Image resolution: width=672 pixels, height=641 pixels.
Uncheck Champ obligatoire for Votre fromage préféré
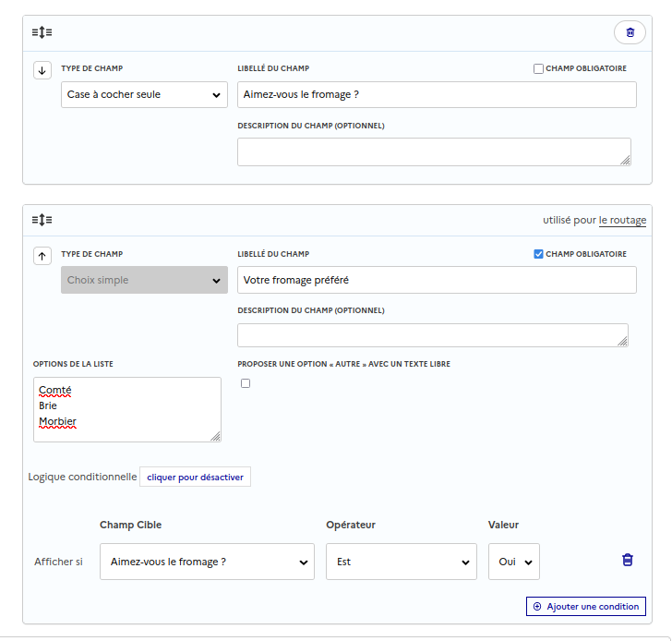coord(538,254)
